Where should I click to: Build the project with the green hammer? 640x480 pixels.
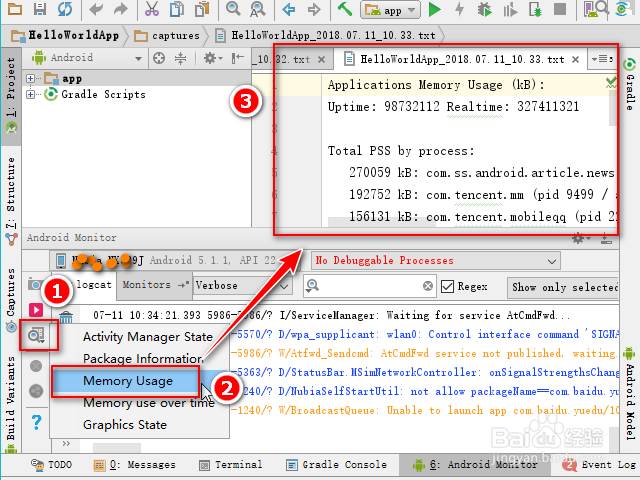pos(345,9)
